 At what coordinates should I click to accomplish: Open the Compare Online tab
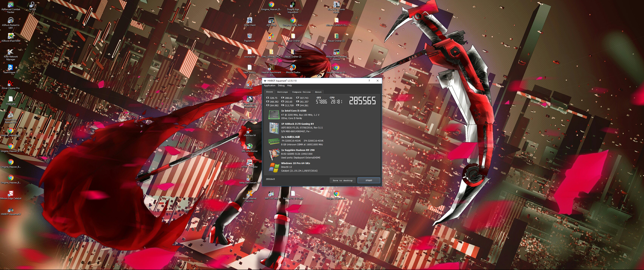[301, 92]
